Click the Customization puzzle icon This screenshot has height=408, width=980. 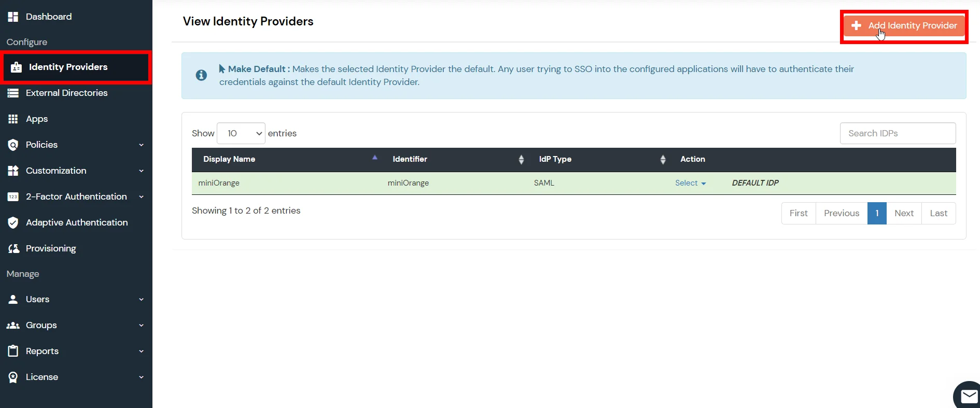click(x=13, y=171)
